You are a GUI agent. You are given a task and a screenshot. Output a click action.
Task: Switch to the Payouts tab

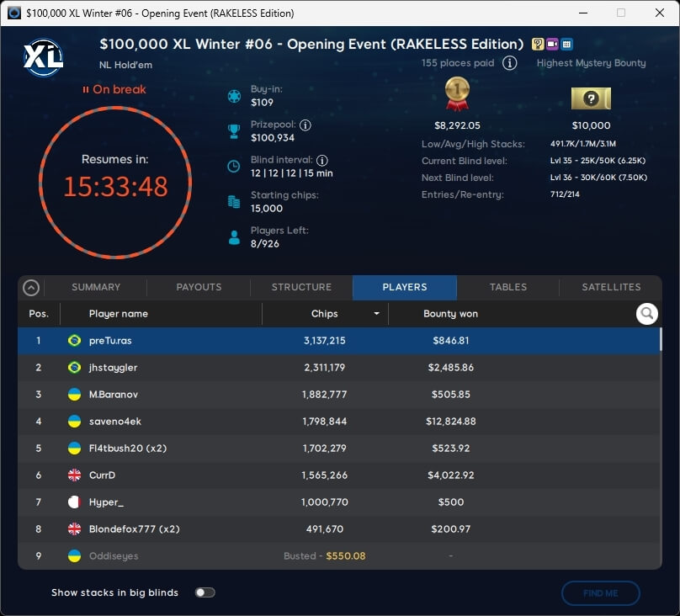pos(199,287)
